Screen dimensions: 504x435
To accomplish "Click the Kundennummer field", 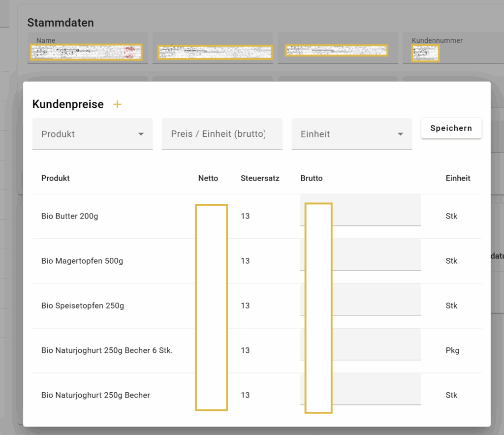I will [425, 52].
